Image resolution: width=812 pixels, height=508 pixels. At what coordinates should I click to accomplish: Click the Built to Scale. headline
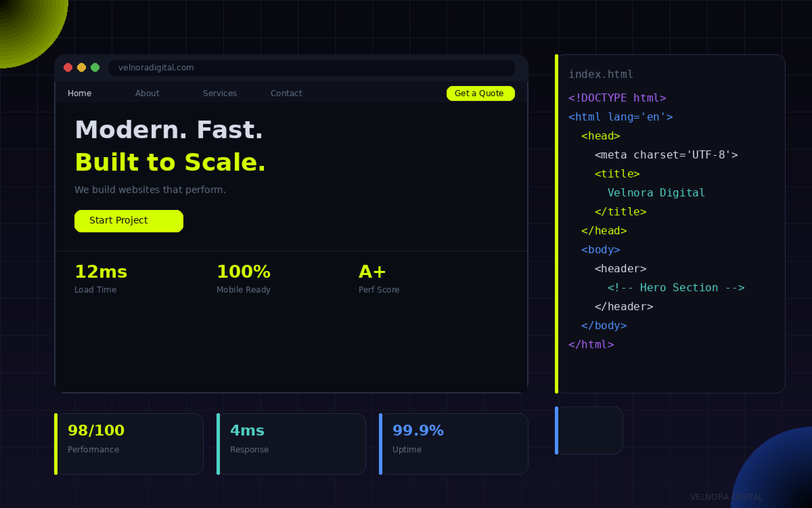pyautogui.click(x=171, y=163)
